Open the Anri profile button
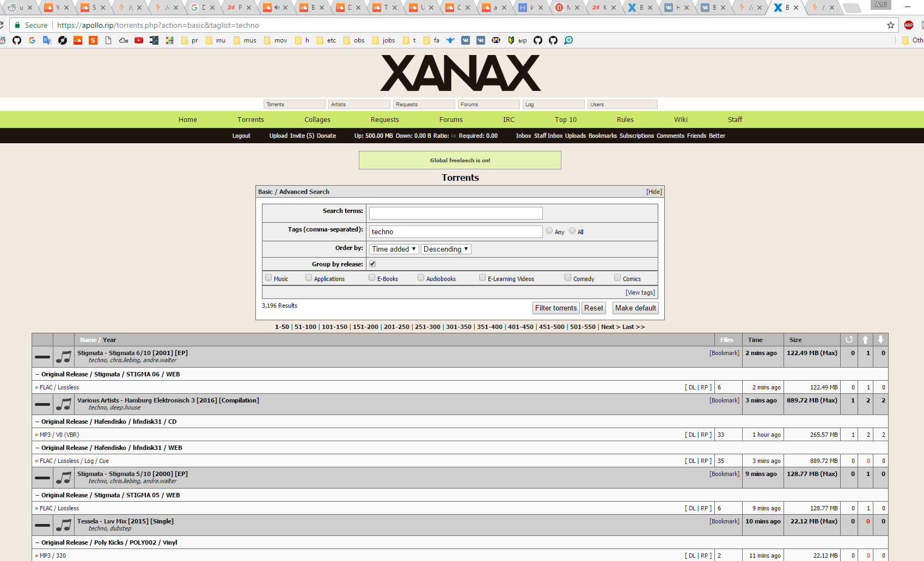 tap(881, 5)
